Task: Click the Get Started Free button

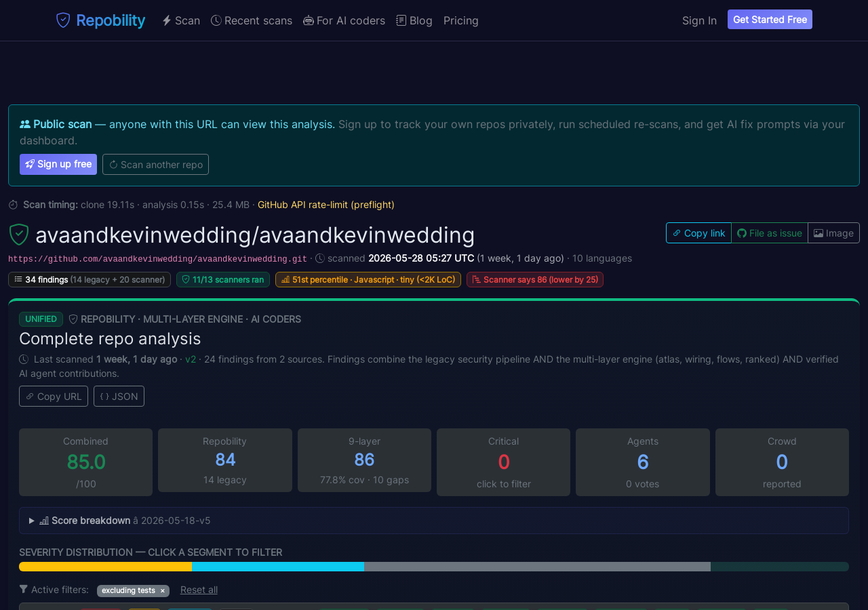Action: tap(770, 20)
